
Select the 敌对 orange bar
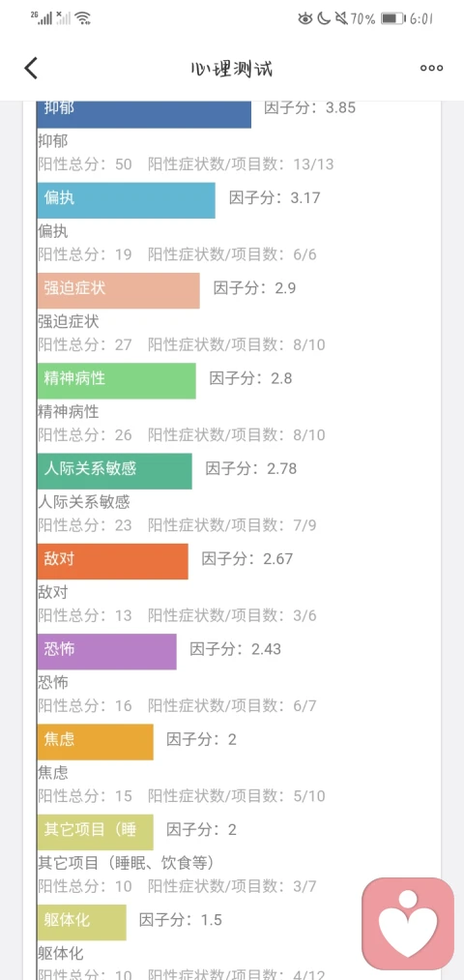112,561
